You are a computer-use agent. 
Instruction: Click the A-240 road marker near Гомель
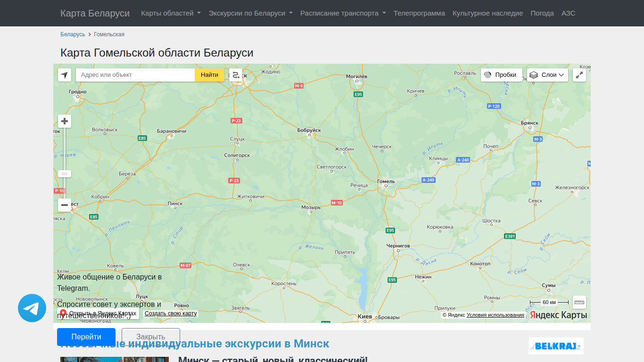428,180
